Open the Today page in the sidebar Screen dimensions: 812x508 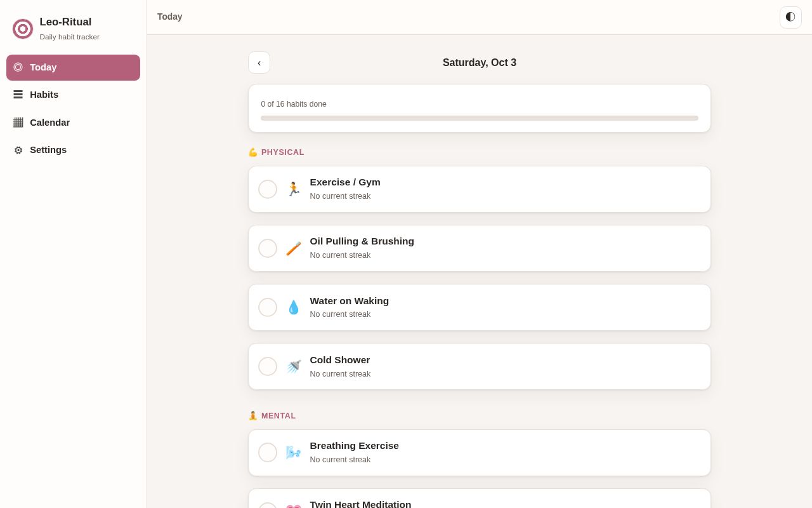(73, 67)
